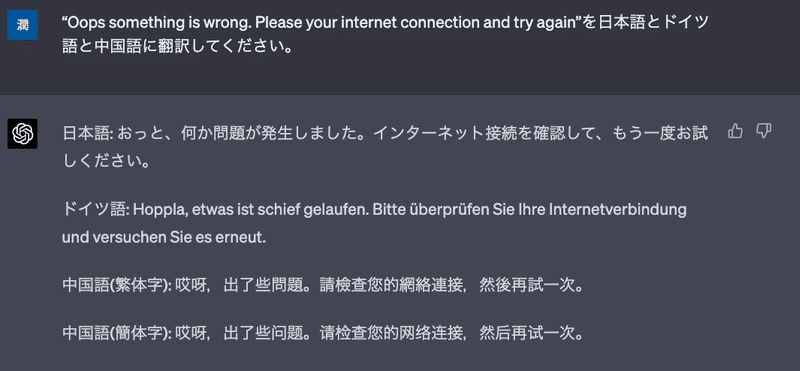Click the line "und versuchen Sie es erneut."
800x371 pixels.
click(164, 238)
